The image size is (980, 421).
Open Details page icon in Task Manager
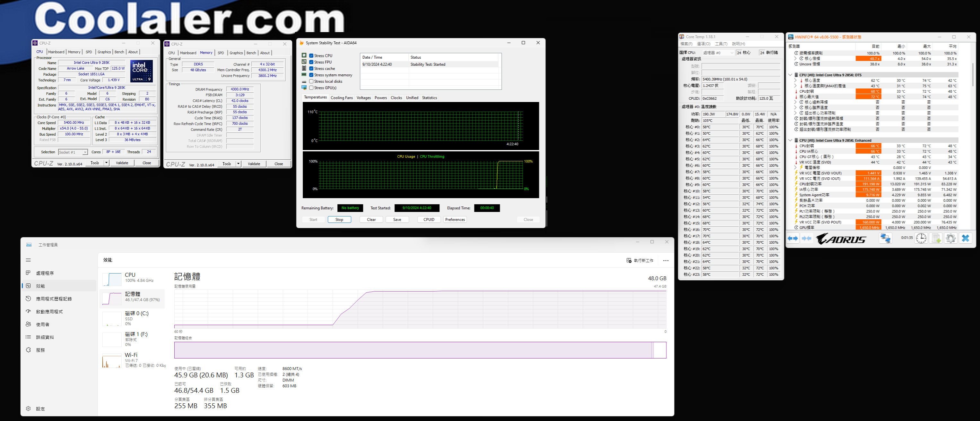(x=28, y=337)
